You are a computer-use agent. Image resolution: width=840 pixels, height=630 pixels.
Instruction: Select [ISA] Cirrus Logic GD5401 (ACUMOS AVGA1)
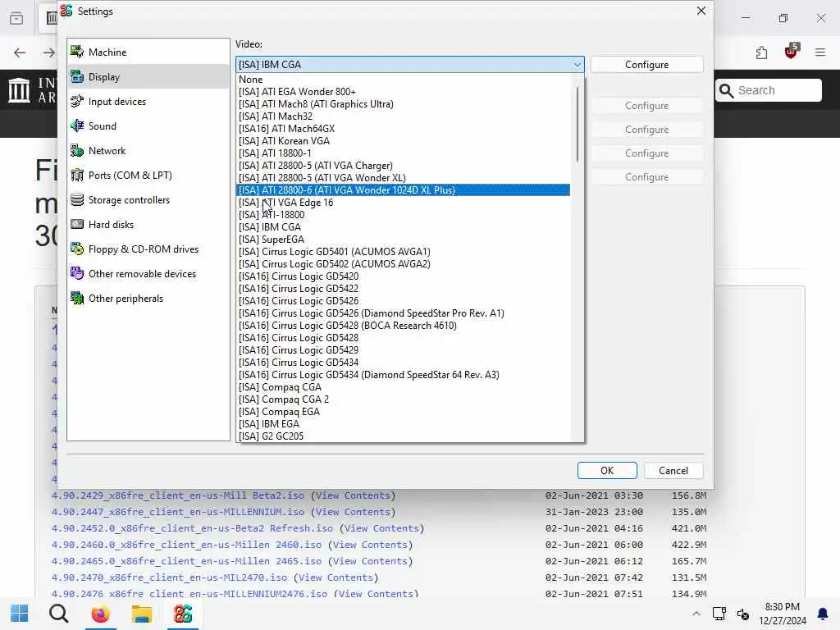[403, 252]
